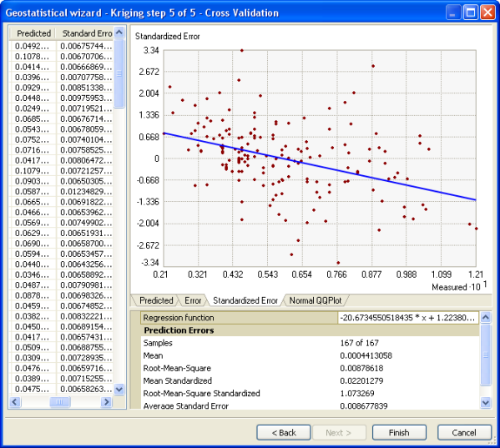The height and width of the screenshot is (448, 500).
Task: Select the Samples row
Action: [310, 343]
